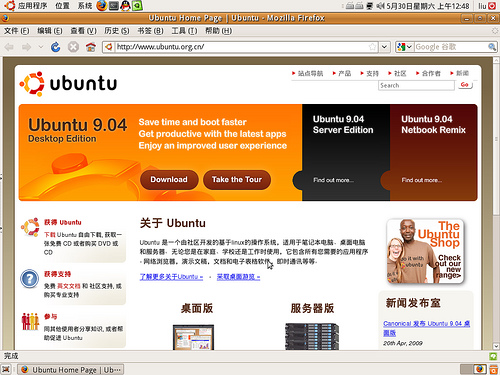This screenshot has width=500, height=375.
Task: Click the 桌面版 desktop screenshot thumbnail
Action: pyautogui.click(x=193, y=337)
